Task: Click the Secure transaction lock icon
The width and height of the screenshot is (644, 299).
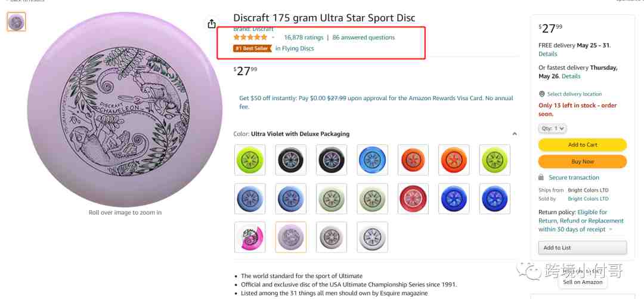Action: point(541,177)
